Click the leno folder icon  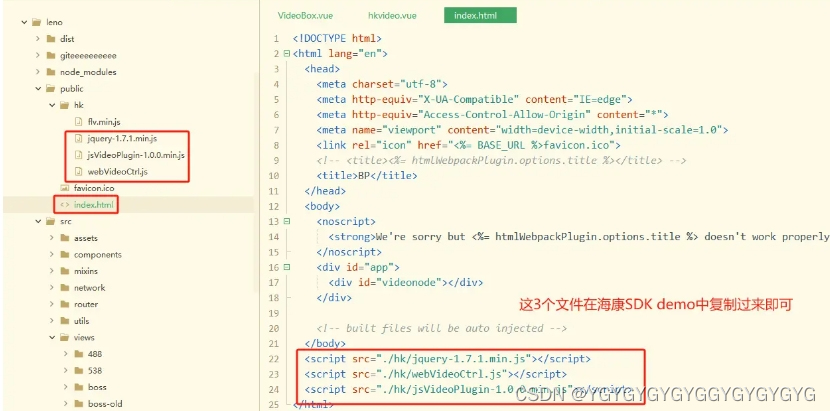37,22
